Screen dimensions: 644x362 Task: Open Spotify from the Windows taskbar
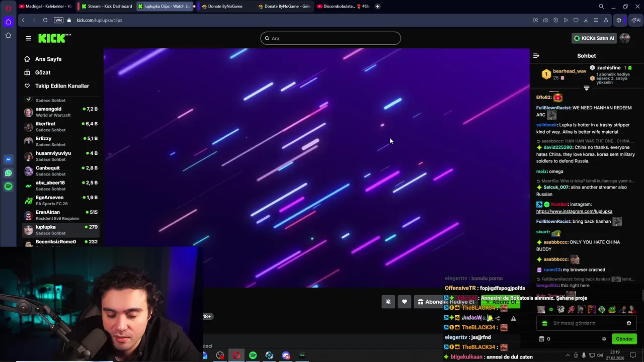(x=253, y=355)
